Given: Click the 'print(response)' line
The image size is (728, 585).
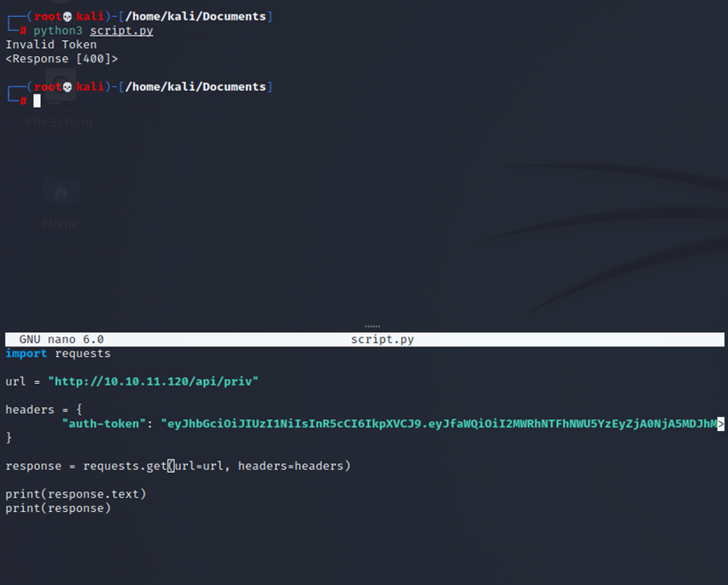Looking at the screenshot, I should (59, 508).
